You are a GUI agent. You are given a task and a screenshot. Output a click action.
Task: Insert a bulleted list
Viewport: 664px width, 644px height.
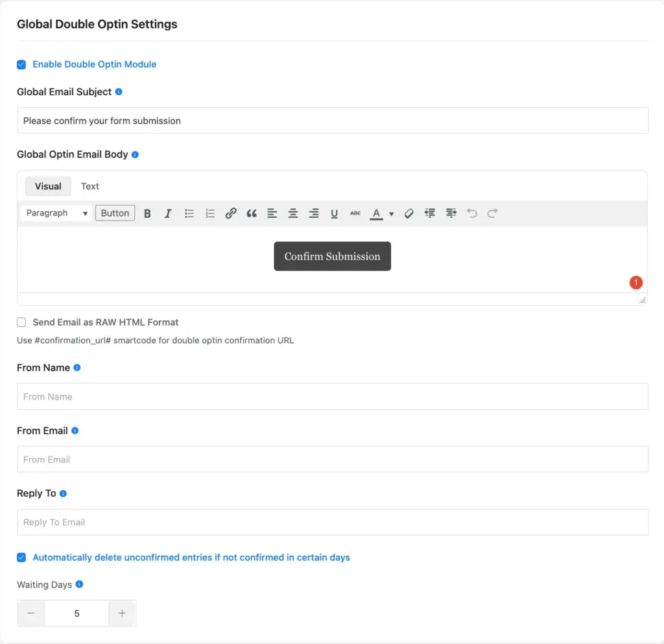pos(189,213)
